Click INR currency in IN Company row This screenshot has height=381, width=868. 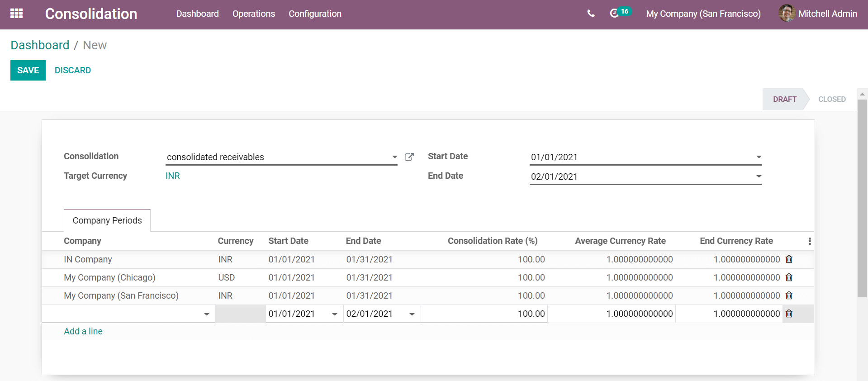coord(225,259)
